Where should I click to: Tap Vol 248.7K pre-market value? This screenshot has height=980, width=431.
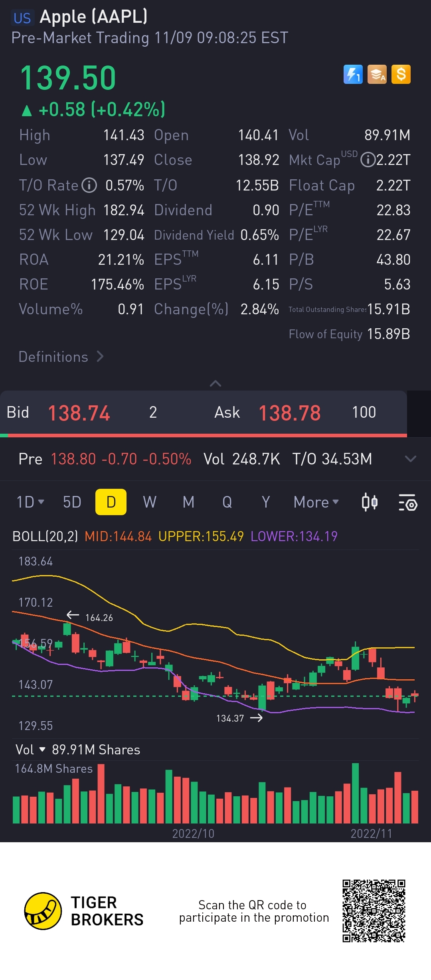[x=242, y=459]
